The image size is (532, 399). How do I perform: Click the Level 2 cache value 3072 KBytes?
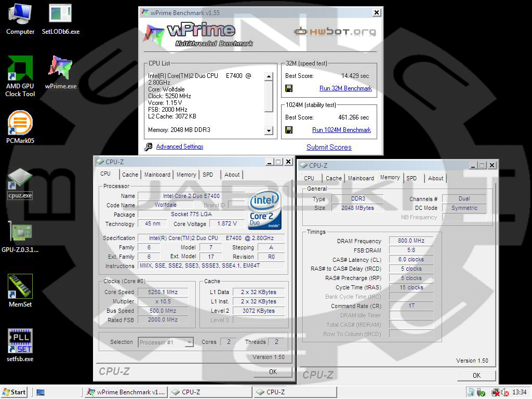point(259,311)
